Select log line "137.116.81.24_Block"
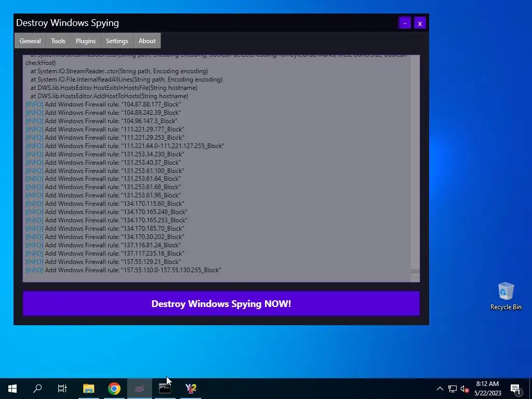The height and width of the screenshot is (399, 532). [x=103, y=245]
